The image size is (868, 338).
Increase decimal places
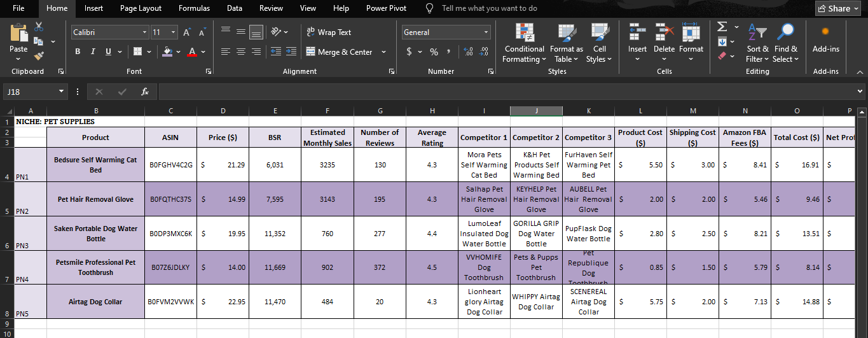tap(469, 52)
